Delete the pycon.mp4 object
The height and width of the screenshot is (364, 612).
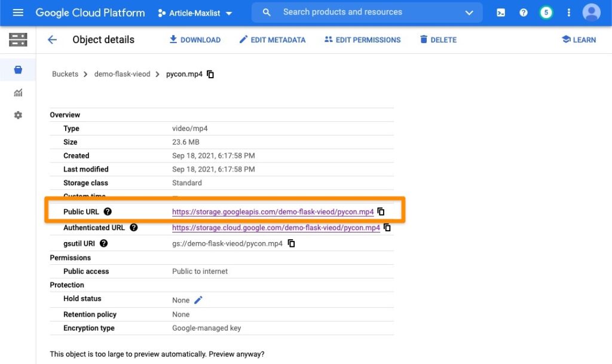[x=438, y=40]
